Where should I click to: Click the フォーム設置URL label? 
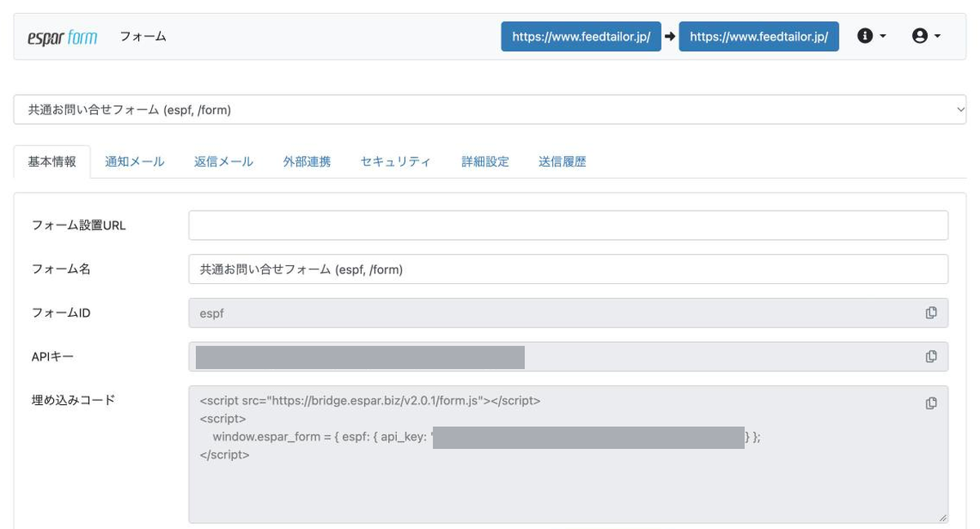[x=78, y=225]
